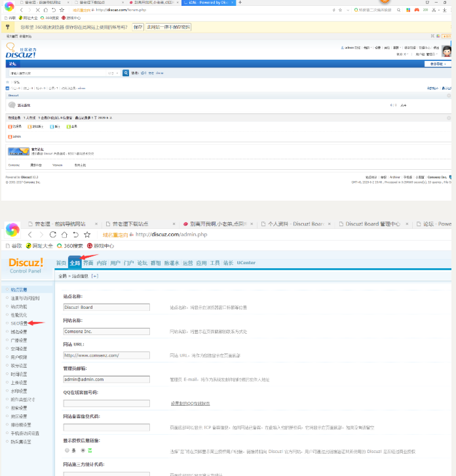Click blue search icon in Discuz forum
This screenshot has height=476, width=456.
(126, 73)
